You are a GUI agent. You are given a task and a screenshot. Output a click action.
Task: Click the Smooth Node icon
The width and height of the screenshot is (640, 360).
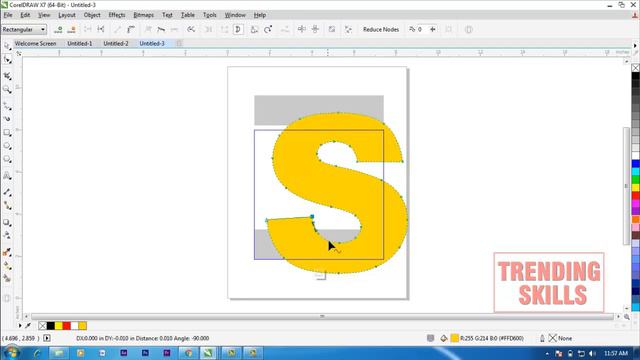click(161, 29)
